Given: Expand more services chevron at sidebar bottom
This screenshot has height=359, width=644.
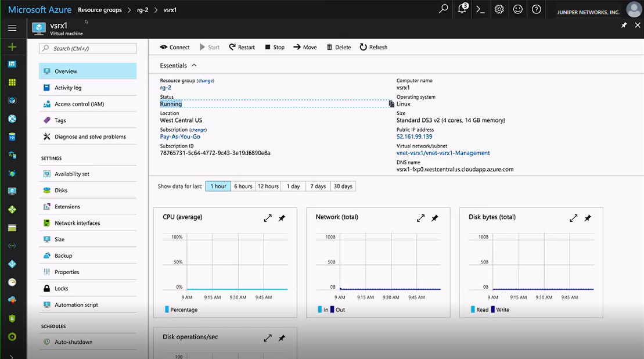Looking at the screenshot, I should point(12,356).
